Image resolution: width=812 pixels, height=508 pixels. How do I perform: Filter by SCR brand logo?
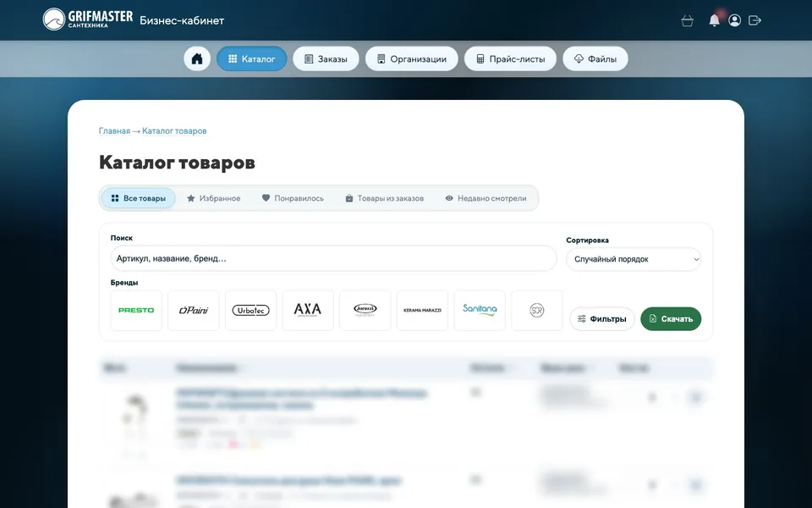coord(537,310)
